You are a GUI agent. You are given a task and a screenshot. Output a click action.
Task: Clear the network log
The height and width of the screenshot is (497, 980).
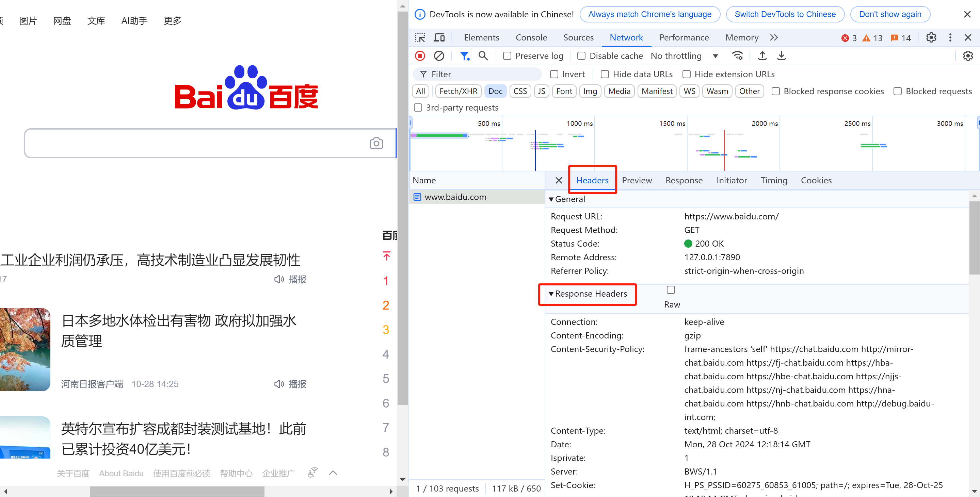pyautogui.click(x=439, y=56)
